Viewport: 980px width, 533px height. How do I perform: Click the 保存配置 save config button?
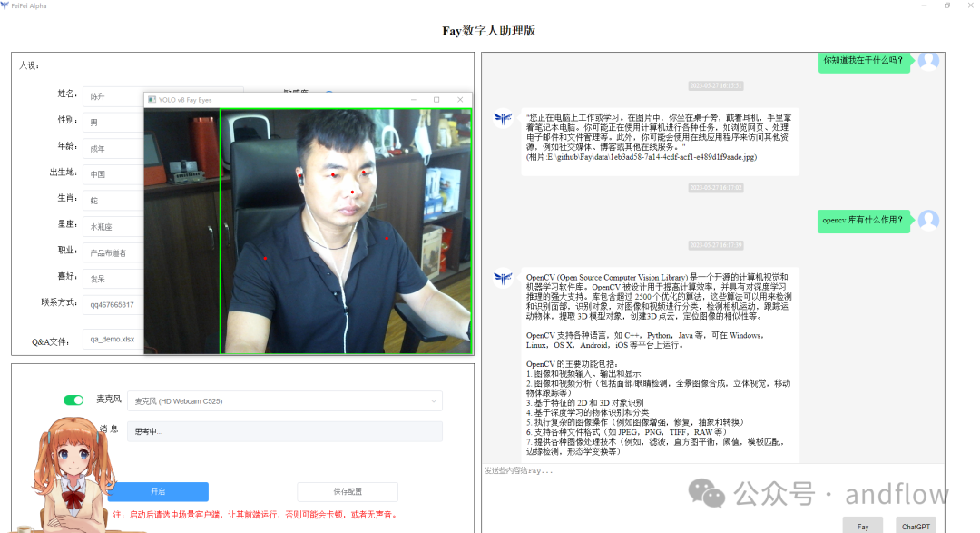[x=348, y=492]
